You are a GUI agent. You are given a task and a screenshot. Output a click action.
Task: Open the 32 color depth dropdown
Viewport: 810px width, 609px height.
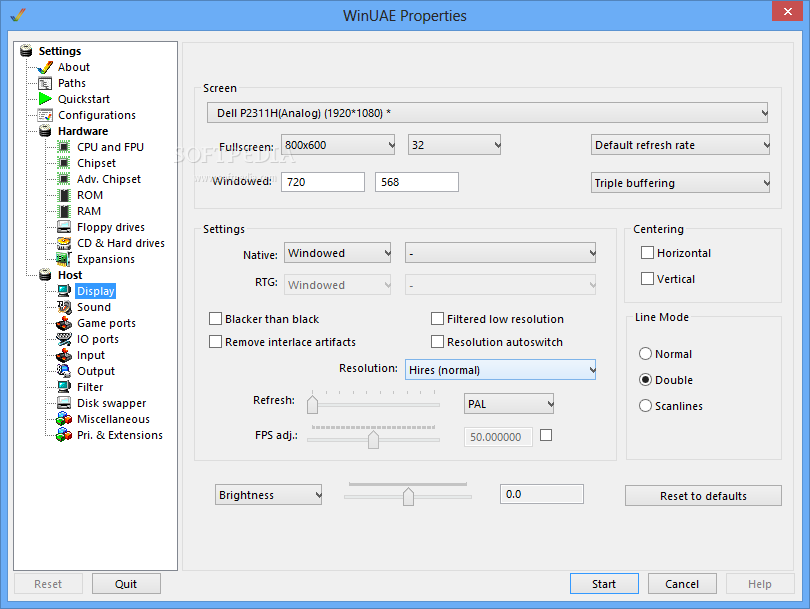pos(455,145)
